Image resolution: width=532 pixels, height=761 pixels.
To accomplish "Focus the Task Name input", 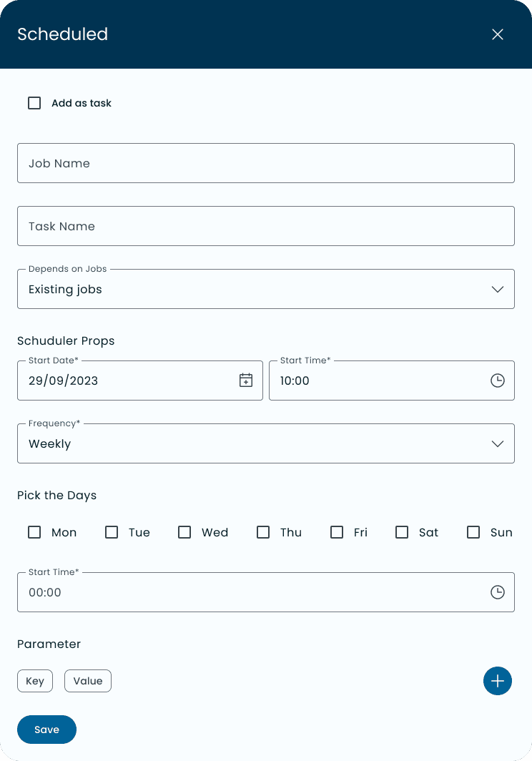I will [x=266, y=226].
